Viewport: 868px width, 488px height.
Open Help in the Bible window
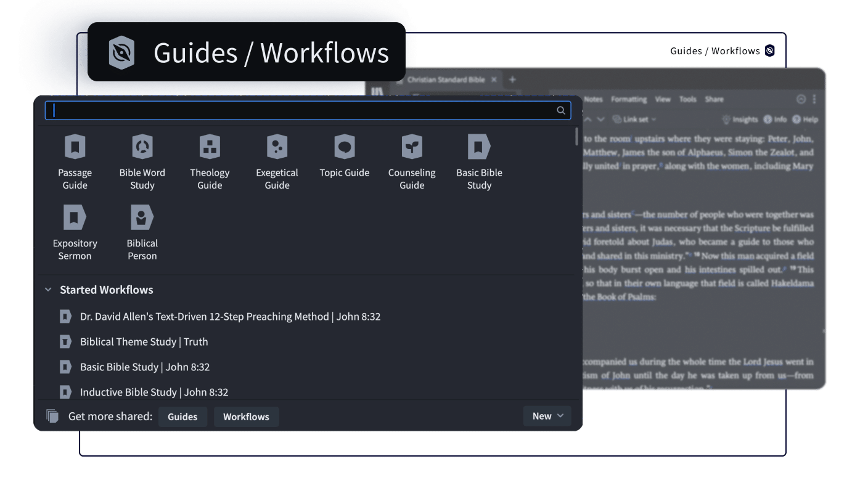(x=805, y=120)
